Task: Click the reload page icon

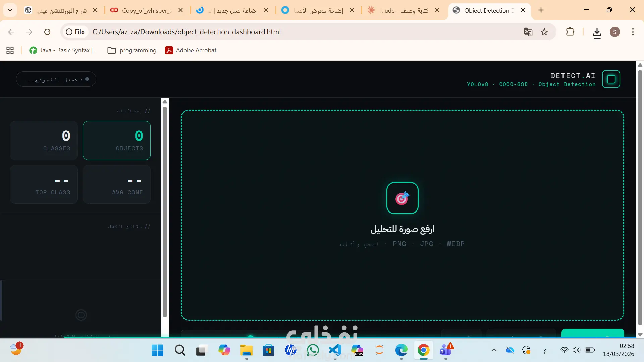Action: click(x=47, y=32)
